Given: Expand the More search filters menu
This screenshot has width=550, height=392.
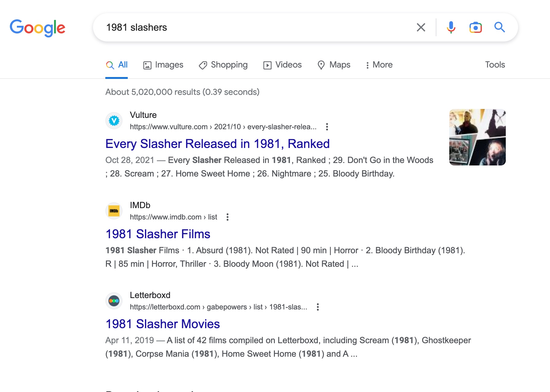Looking at the screenshot, I should click(379, 65).
